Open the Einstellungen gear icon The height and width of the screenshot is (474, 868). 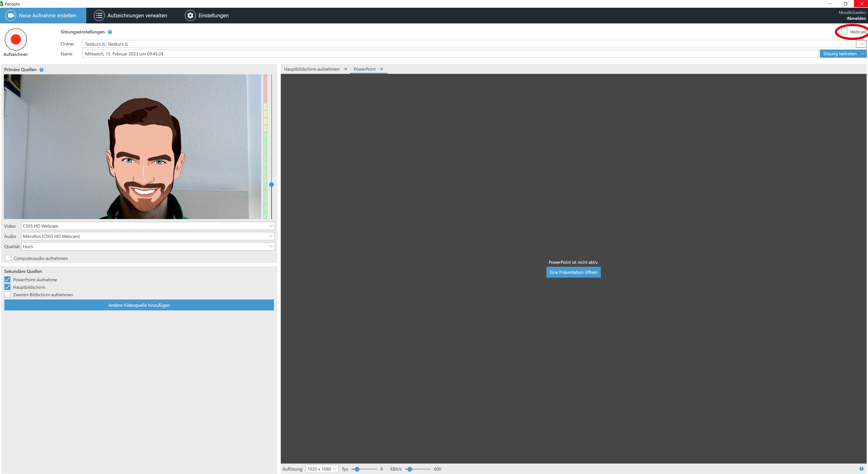[190, 15]
